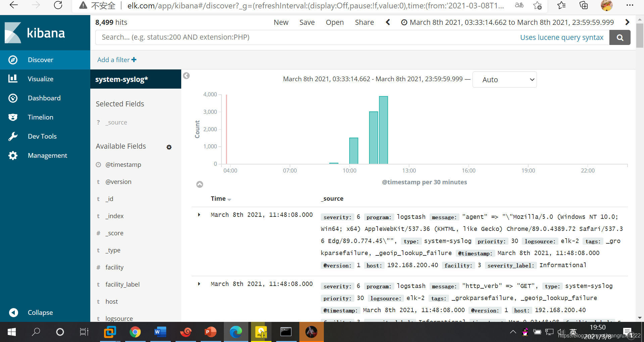
Task: Collapse the histogram chart toggle
Action: (200, 184)
